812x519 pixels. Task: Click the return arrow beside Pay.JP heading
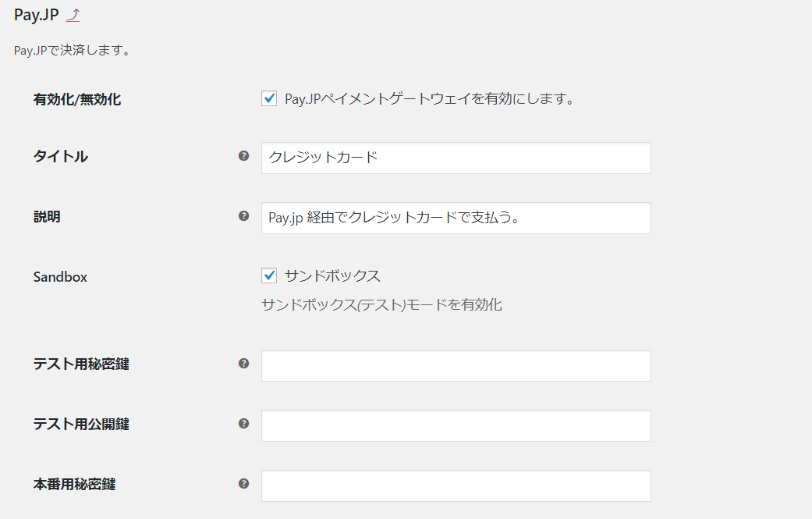tap(73, 15)
